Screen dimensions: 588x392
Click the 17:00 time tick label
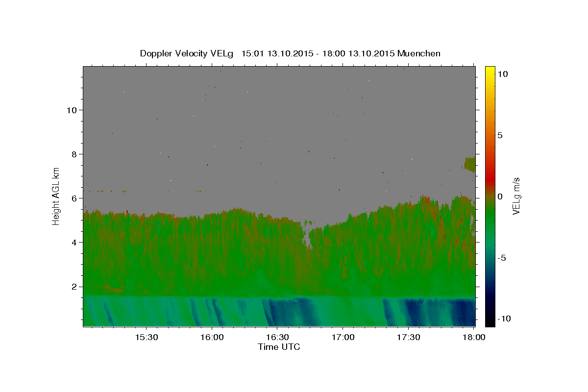tap(343, 338)
